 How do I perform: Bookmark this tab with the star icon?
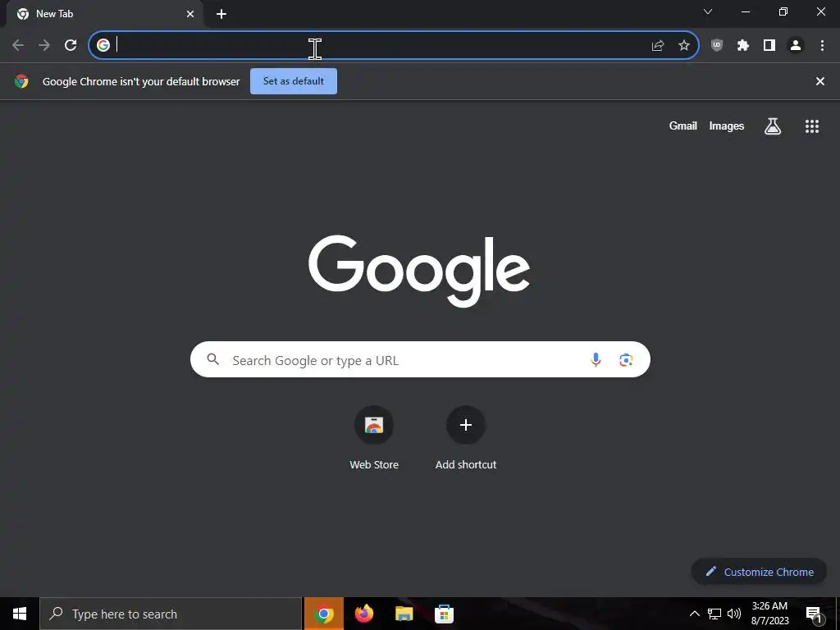tap(684, 46)
